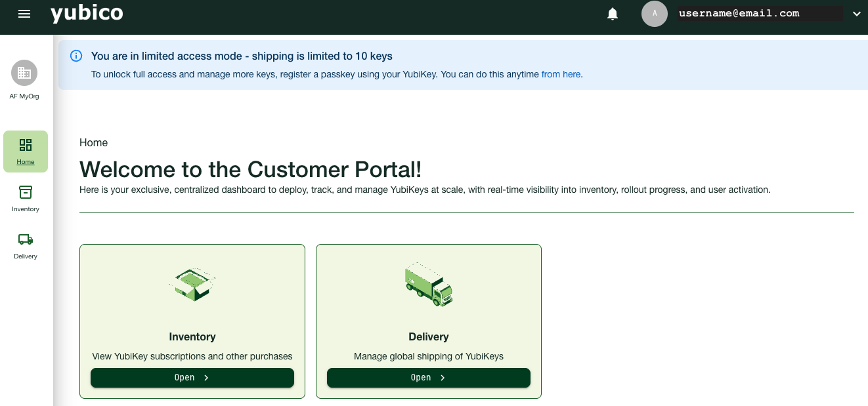Expand the account dropdown arrow
The width and height of the screenshot is (868, 406).
point(856,14)
